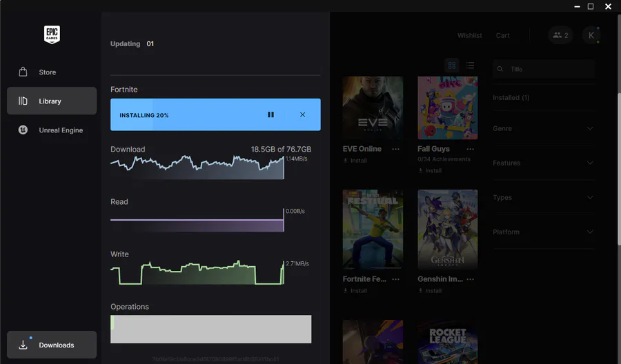
Task: Install Fortnite Festival
Action: (355, 291)
